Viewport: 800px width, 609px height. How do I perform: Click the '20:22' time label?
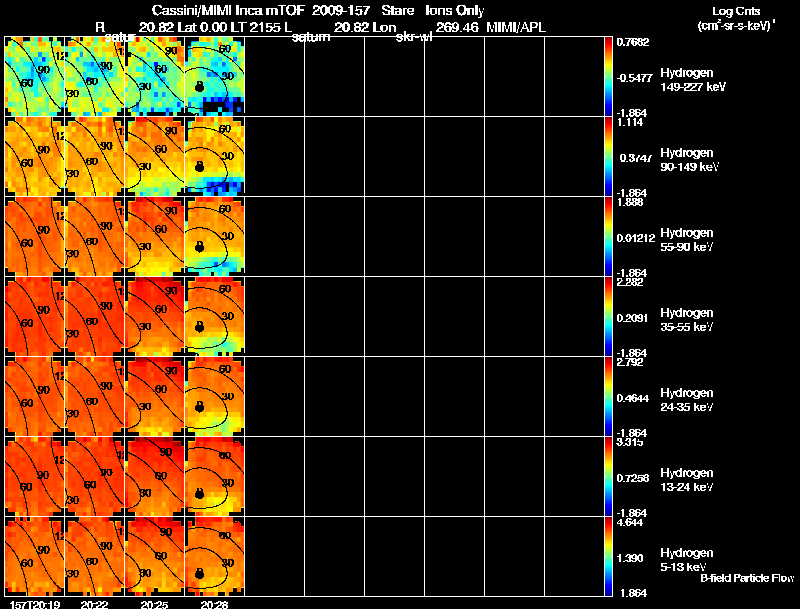94,605
